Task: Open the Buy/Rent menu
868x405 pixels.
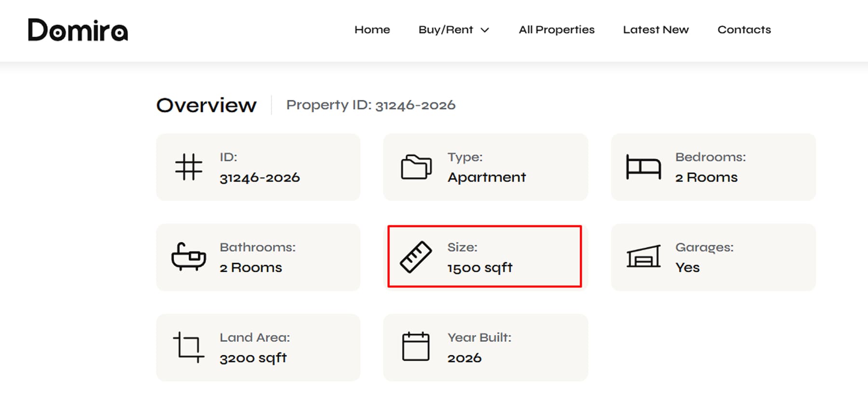Action: 454,30
